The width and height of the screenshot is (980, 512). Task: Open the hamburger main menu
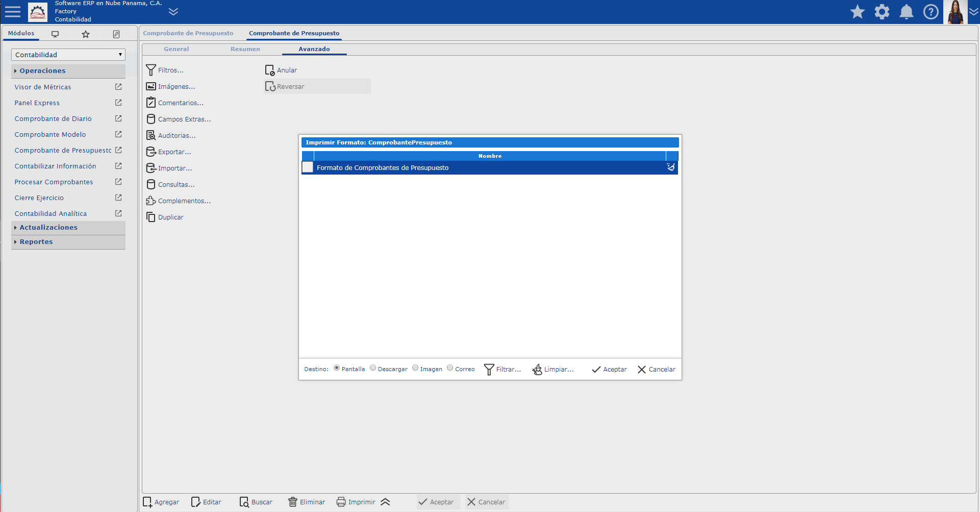tap(13, 12)
